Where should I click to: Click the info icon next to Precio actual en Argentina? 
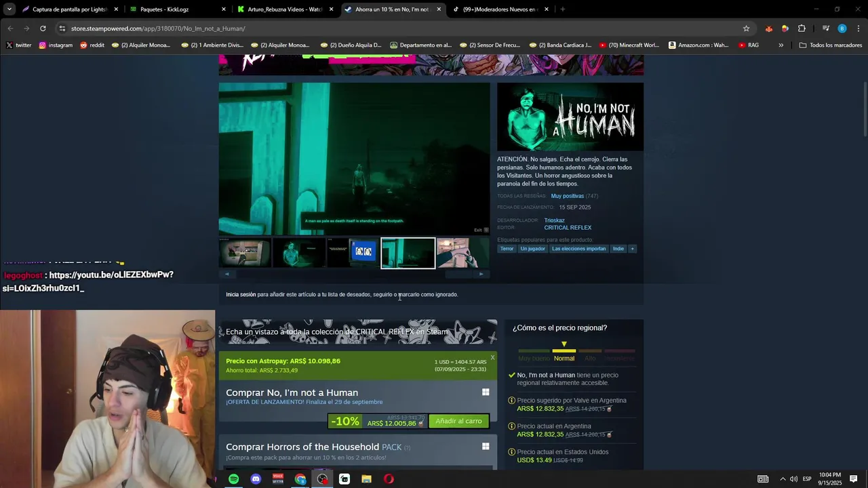click(x=512, y=426)
